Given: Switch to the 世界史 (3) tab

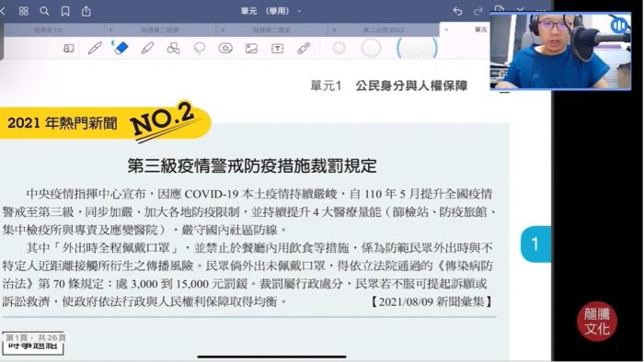Looking at the screenshot, I should pyautogui.click(x=49, y=30).
